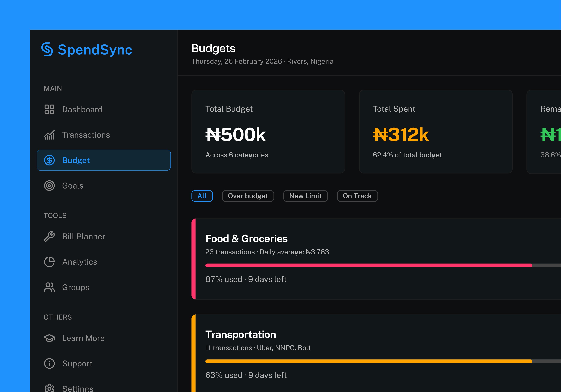561x392 pixels.
Task: Select the New Limit chip
Action: [x=305, y=196]
